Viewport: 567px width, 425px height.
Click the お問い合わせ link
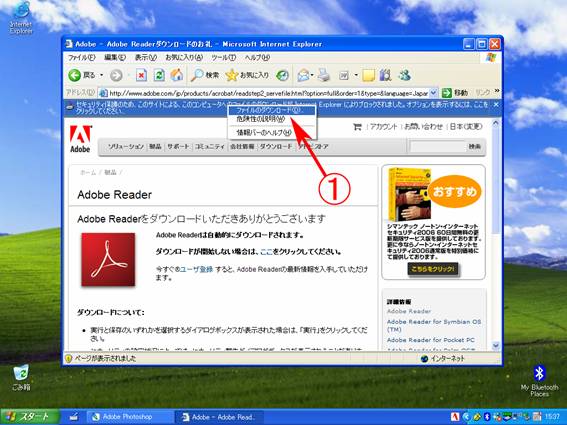coord(423,127)
